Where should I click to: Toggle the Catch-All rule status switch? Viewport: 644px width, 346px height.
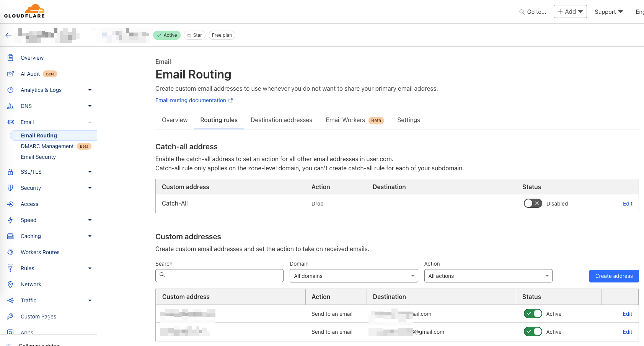click(533, 204)
